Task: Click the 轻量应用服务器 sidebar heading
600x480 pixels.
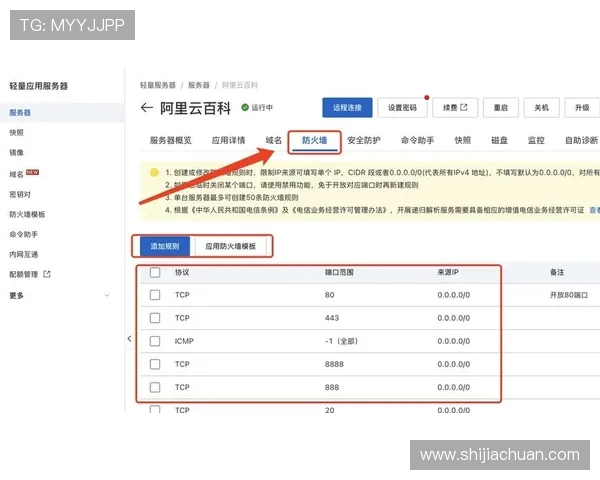Action: coord(38,86)
